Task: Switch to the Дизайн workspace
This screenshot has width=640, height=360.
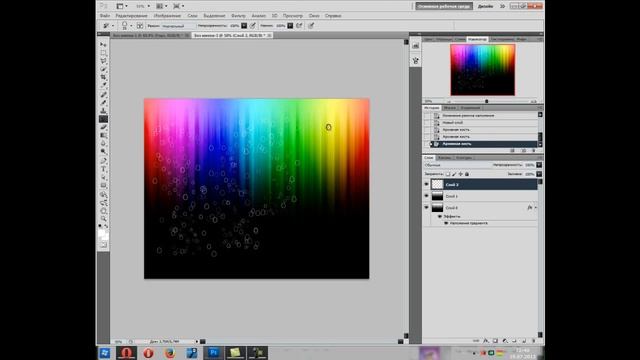Action: [486, 6]
